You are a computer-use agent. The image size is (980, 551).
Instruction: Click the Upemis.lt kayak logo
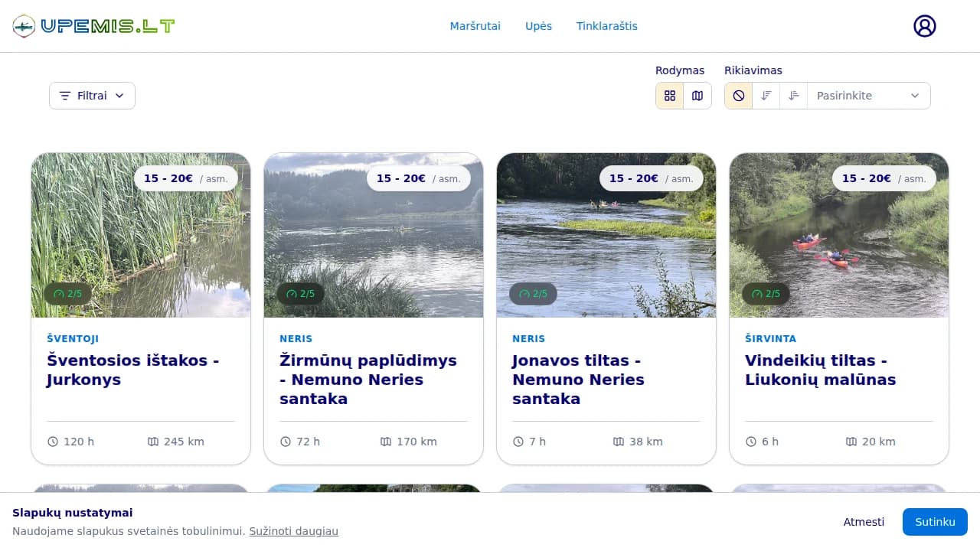point(93,25)
